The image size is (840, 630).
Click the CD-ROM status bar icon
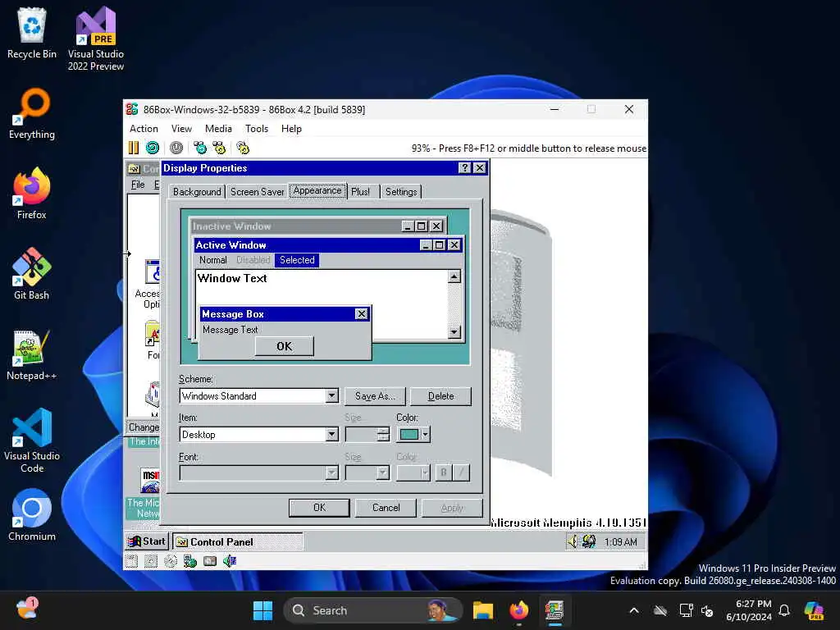coord(171,561)
